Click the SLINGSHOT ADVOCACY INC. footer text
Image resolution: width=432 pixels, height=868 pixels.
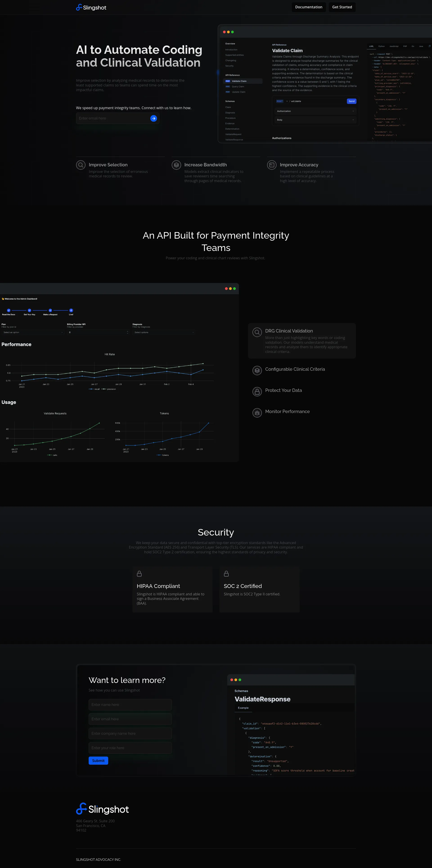tap(98, 860)
